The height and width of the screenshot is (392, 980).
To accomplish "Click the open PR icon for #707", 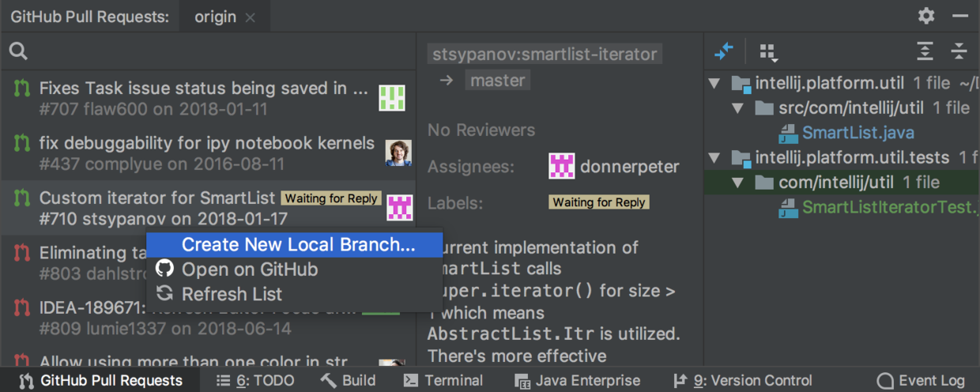I will pyautogui.click(x=22, y=88).
